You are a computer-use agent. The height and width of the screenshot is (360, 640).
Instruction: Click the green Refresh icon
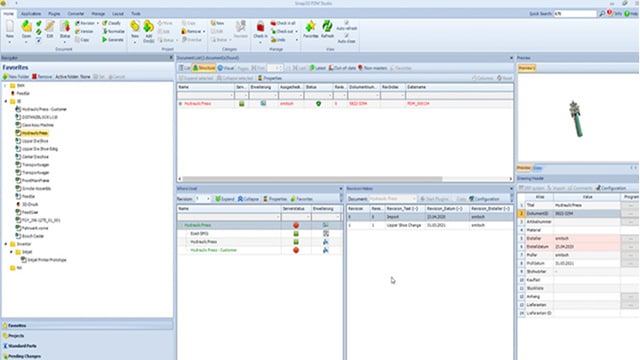(327, 27)
